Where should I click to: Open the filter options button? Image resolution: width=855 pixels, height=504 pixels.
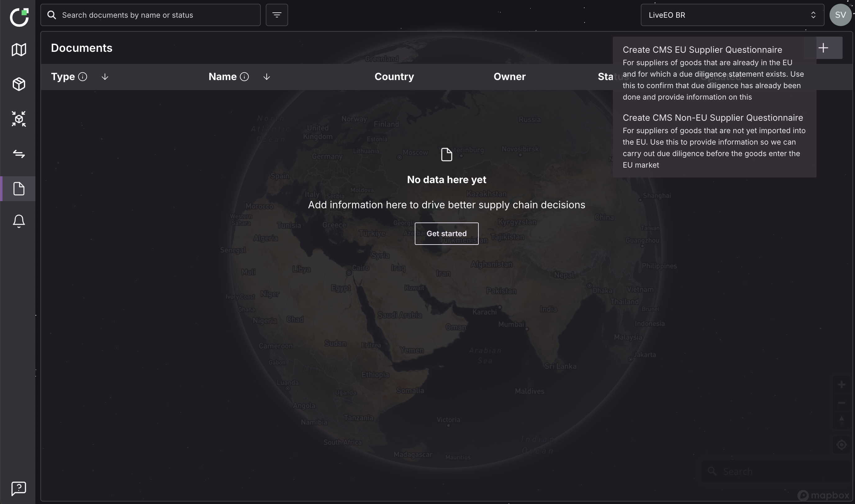tap(277, 15)
